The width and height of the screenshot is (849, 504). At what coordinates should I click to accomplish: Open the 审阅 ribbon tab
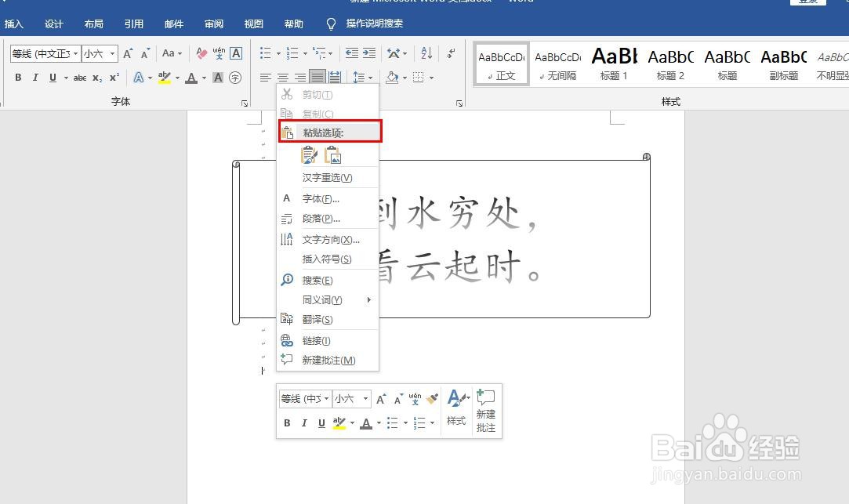(214, 24)
